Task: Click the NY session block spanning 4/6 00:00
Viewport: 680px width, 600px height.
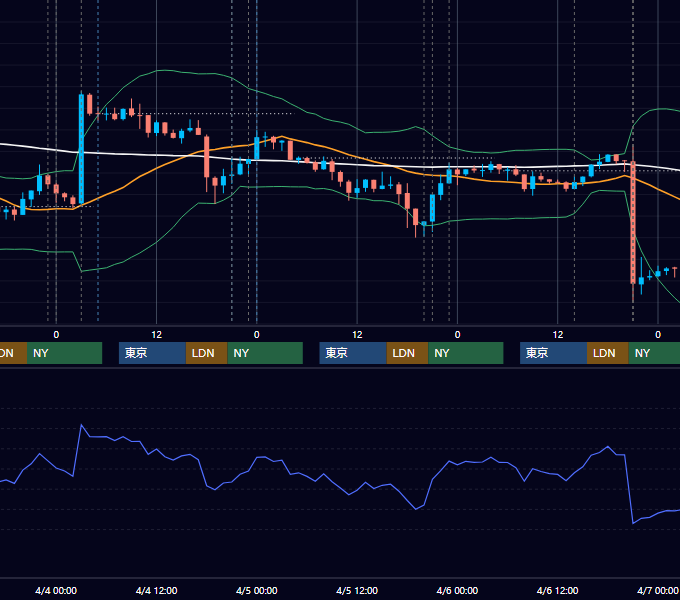Action: coord(466,353)
